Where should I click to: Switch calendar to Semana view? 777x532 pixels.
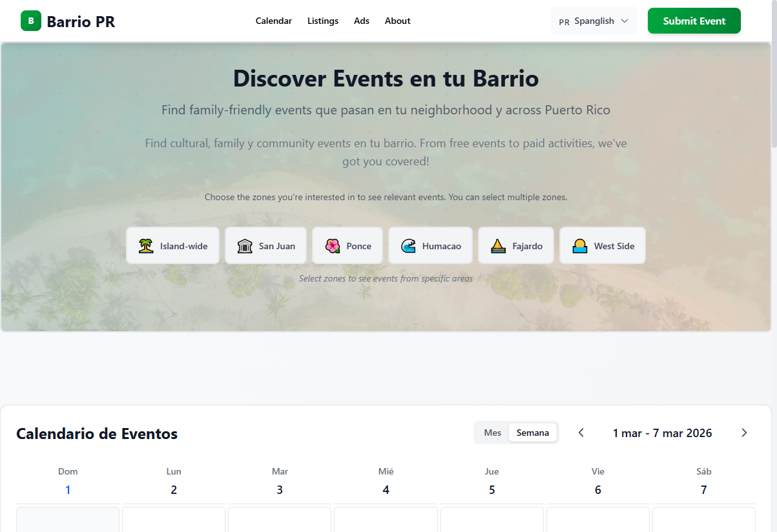(532, 433)
